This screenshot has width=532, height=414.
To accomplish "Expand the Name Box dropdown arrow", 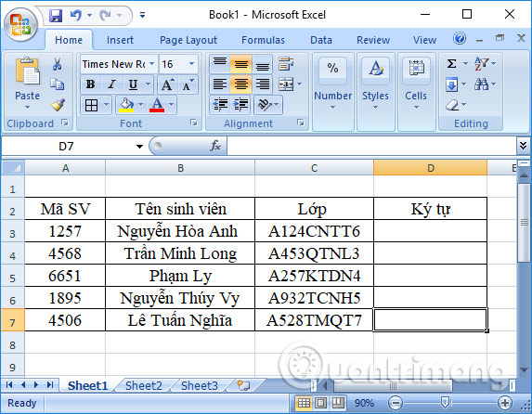I will 139,147.
